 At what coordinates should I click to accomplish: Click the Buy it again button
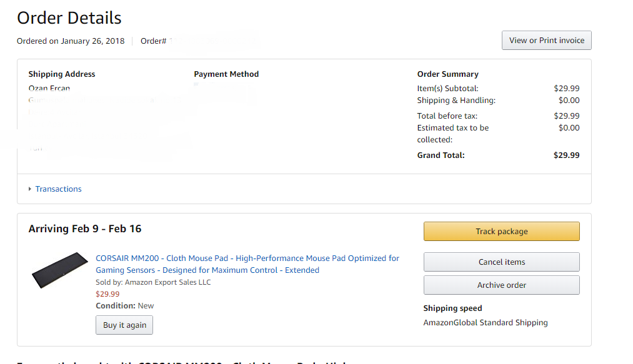(x=124, y=325)
